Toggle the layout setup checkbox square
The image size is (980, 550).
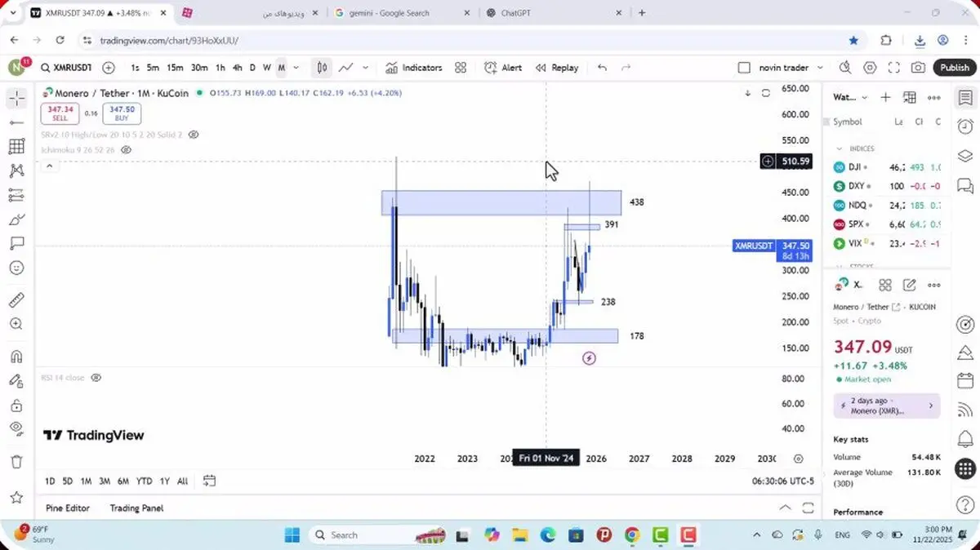743,68
